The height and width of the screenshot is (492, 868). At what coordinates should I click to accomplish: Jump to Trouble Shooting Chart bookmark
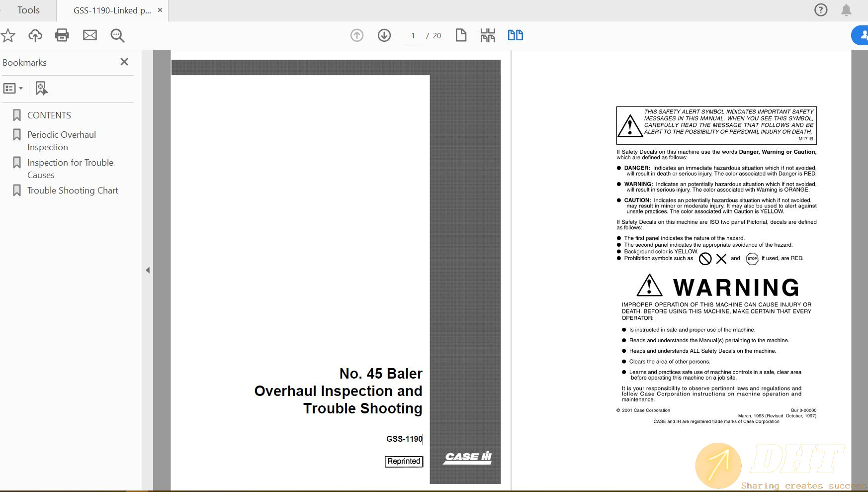73,191
